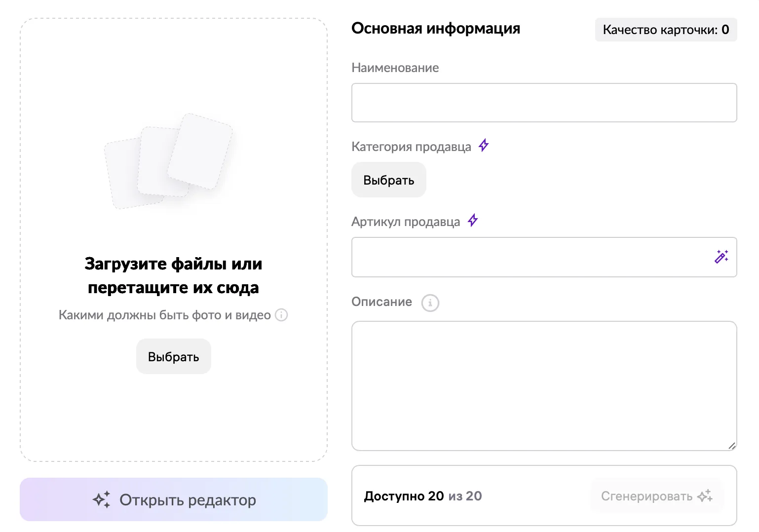Click the dashed drag-and-drop upload area
Screen dimensions: 759x532
[x=173, y=237]
